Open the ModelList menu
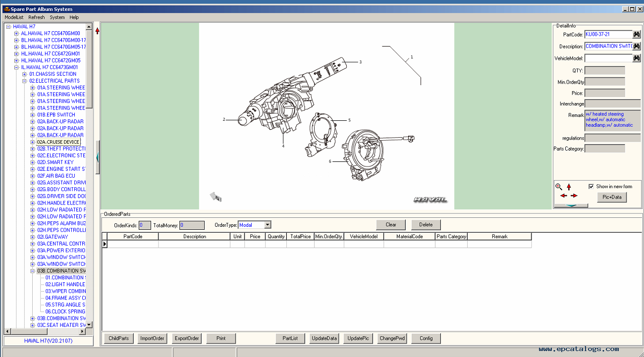Viewport: 644px width, 357px height. [x=14, y=17]
